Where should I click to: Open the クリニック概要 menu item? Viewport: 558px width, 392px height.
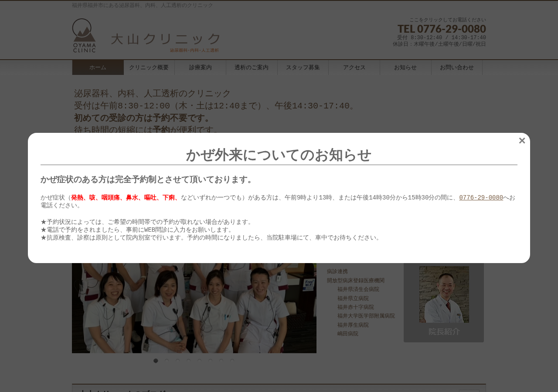pyautogui.click(x=149, y=68)
